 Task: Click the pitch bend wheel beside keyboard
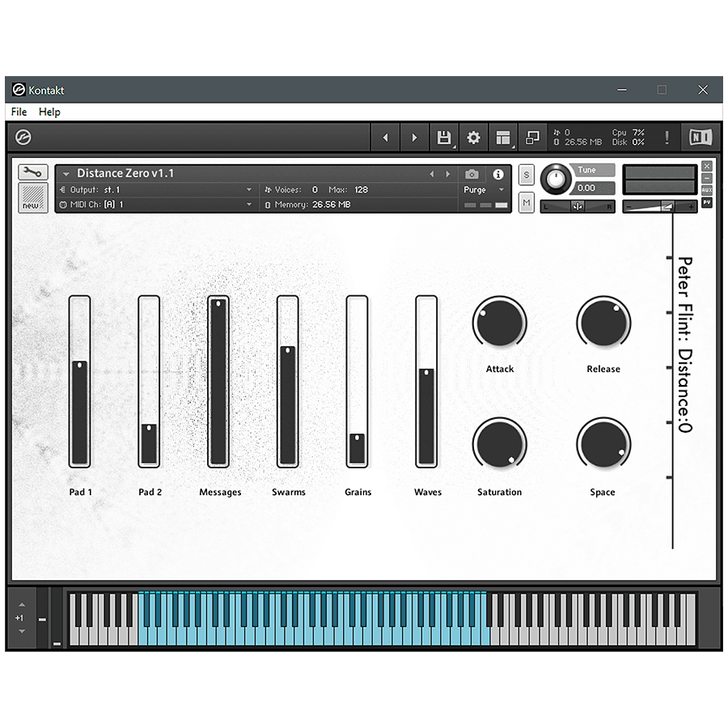[42, 619]
